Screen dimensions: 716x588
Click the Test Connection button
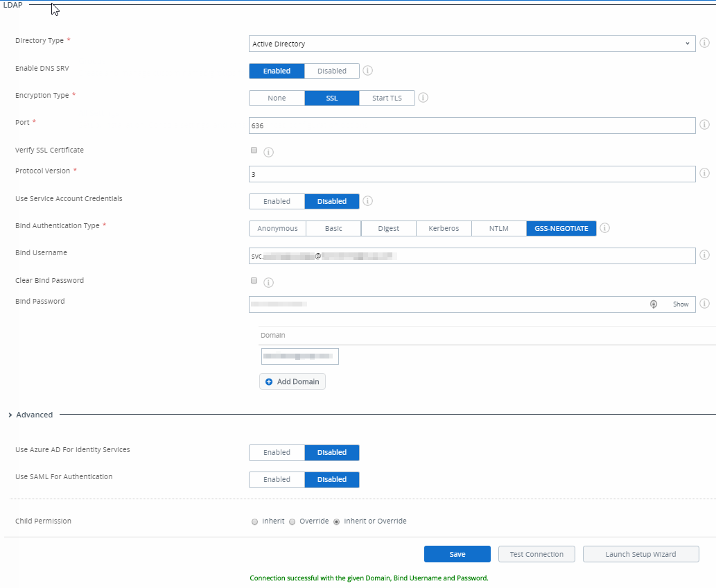[536, 553]
